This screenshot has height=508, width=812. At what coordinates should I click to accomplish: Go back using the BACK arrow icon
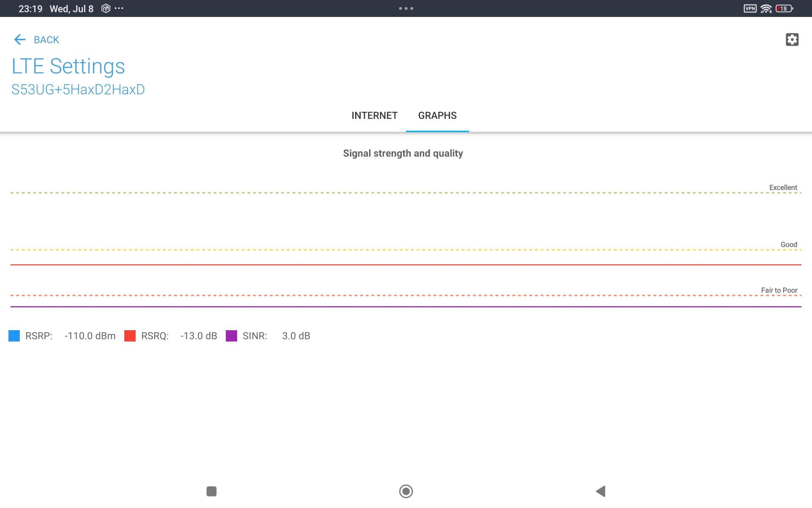(19, 40)
